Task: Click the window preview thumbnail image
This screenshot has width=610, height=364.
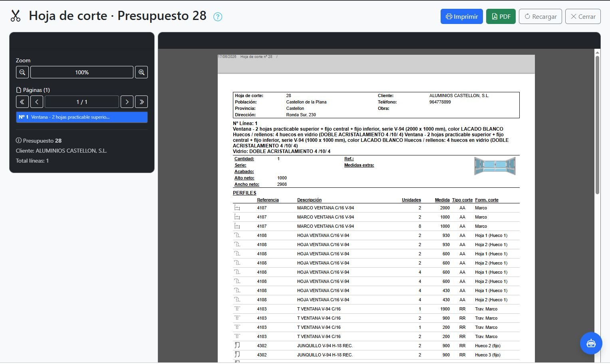Action: pos(495,165)
